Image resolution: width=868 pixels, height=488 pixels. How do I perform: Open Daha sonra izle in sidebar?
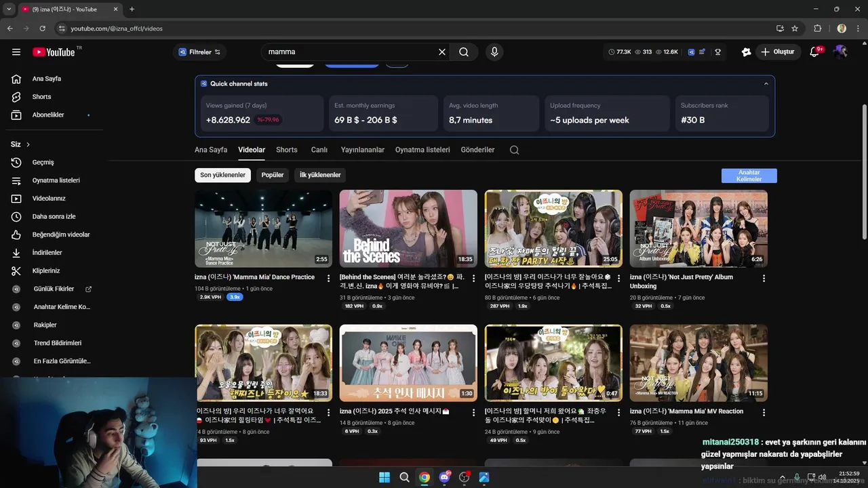(54, 217)
